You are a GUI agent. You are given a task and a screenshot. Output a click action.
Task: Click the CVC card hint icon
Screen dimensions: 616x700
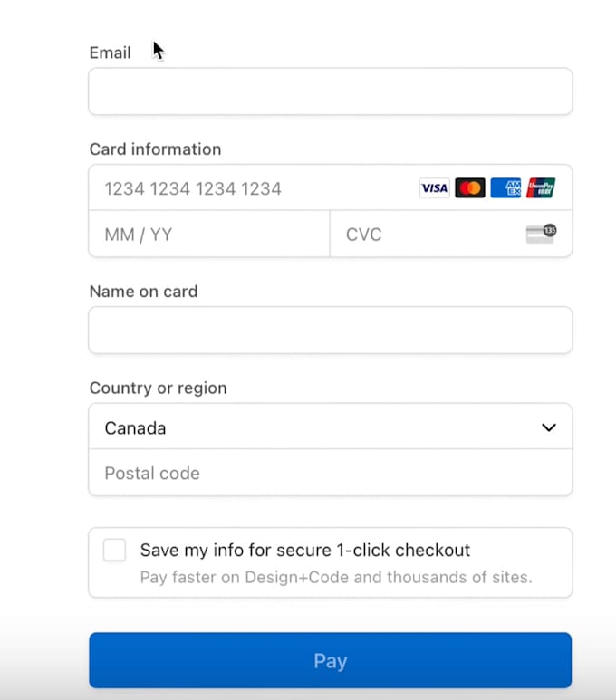point(541,234)
